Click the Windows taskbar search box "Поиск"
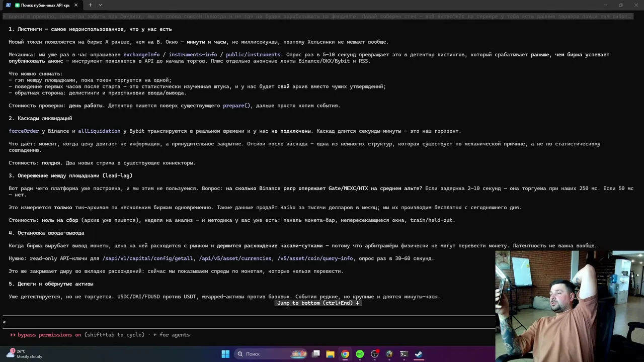 click(271, 354)
